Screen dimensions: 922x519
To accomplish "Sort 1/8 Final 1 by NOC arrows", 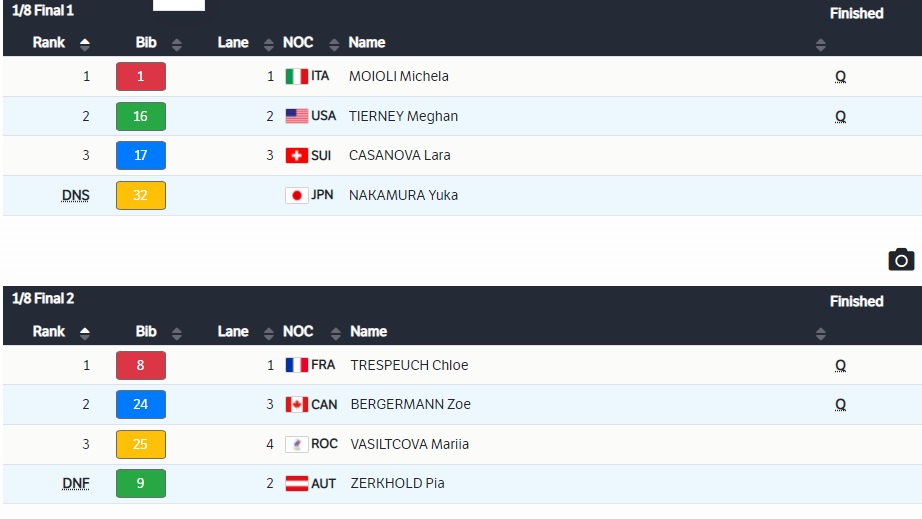I will pyautogui.click(x=334, y=44).
